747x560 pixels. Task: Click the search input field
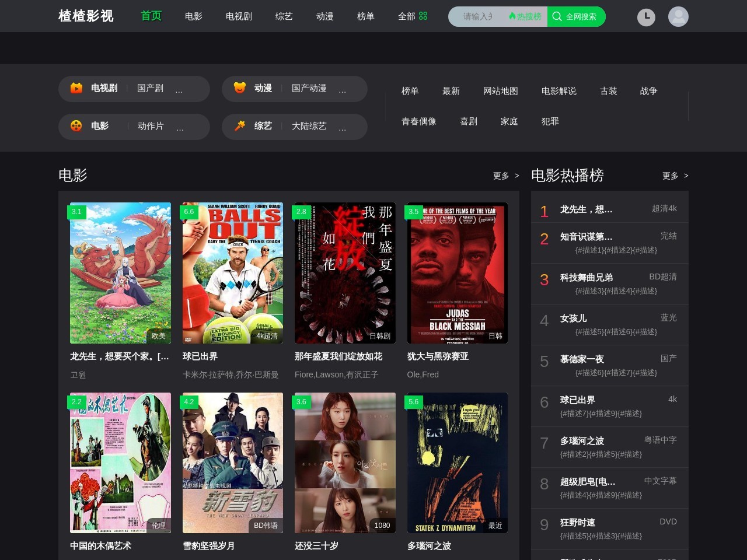479,17
